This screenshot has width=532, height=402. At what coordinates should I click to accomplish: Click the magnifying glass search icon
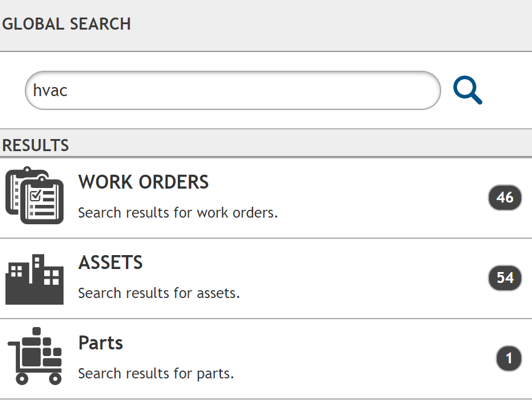point(467,91)
